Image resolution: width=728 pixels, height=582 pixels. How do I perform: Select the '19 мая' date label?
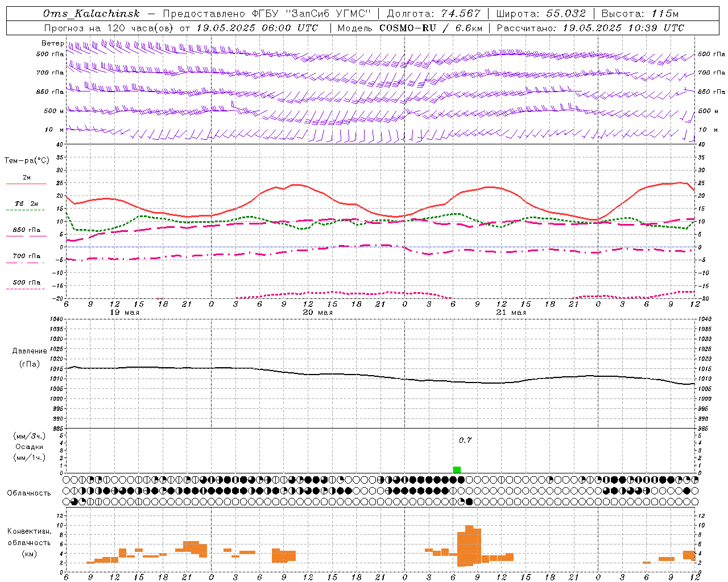click(x=125, y=313)
